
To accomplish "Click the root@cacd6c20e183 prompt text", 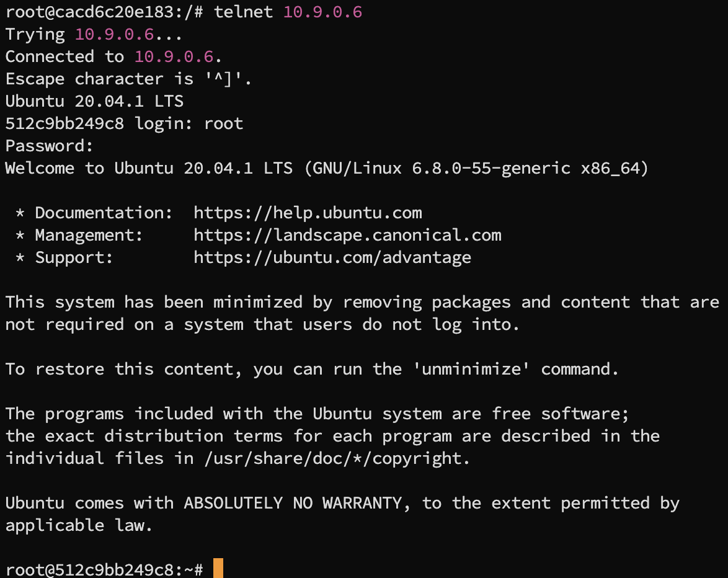I will coord(104,12).
